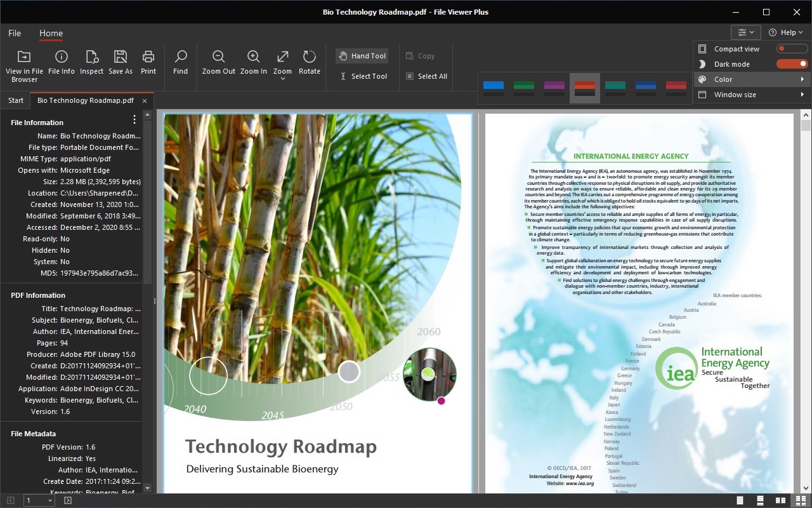The image size is (812, 508).
Task: Choose the teal color theme swatch
Action: click(x=615, y=88)
